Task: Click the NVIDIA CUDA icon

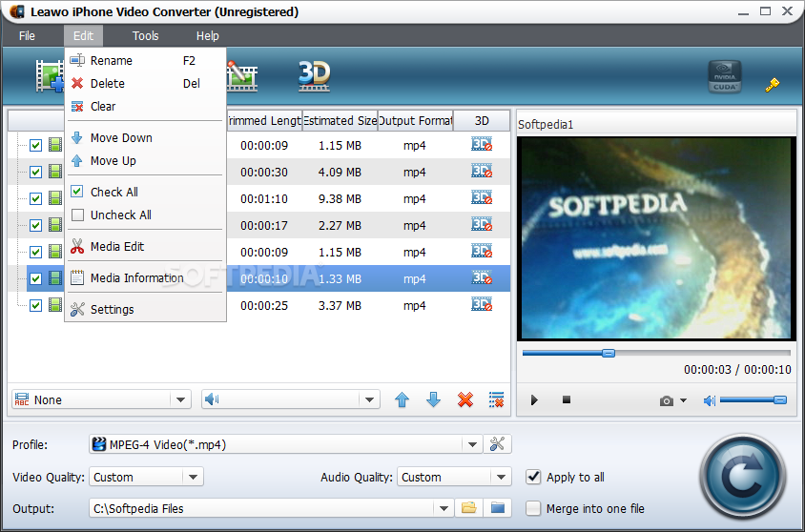Action: tap(724, 76)
